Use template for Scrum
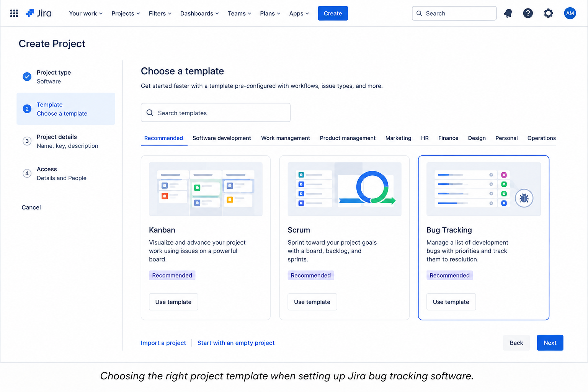Viewport: 588px width, 392px height. (x=312, y=302)
